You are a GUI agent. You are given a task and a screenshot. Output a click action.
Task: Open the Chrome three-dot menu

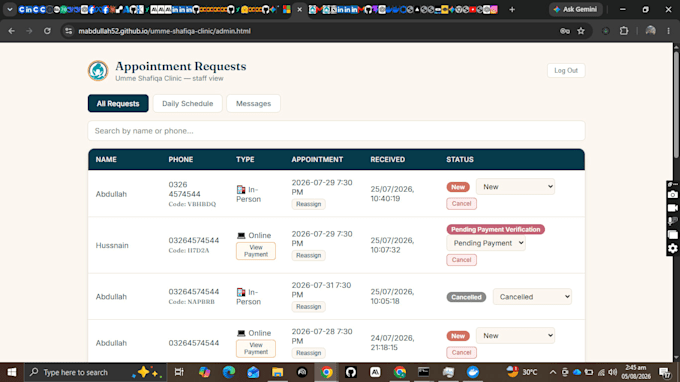(x=668, y=31)
